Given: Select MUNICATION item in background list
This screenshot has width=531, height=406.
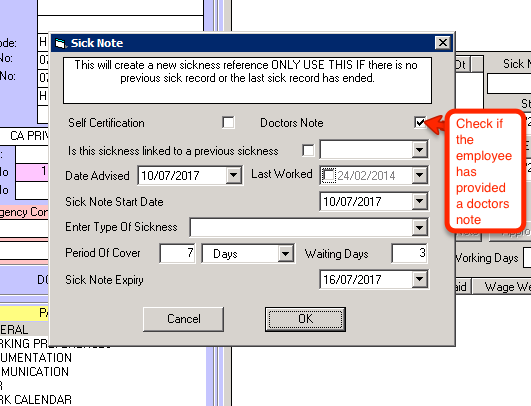Looking at the screenshot, I should pyautogui.click(x=35, y=372).
